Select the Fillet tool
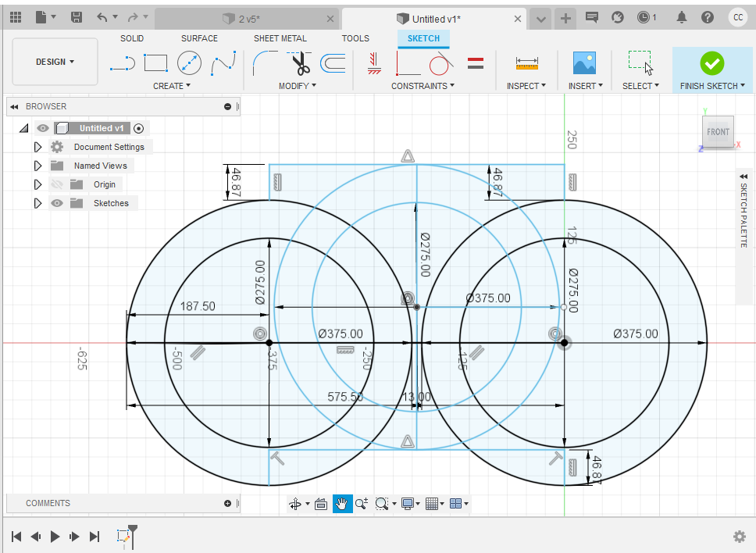 pos(265,63)
